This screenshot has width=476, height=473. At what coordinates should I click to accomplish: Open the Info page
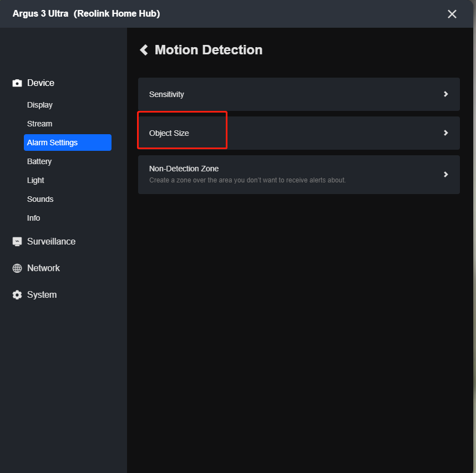point(33,218)
